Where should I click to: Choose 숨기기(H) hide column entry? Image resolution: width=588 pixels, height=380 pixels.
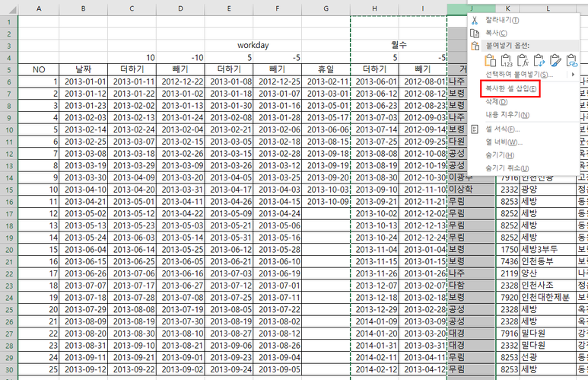500,155
